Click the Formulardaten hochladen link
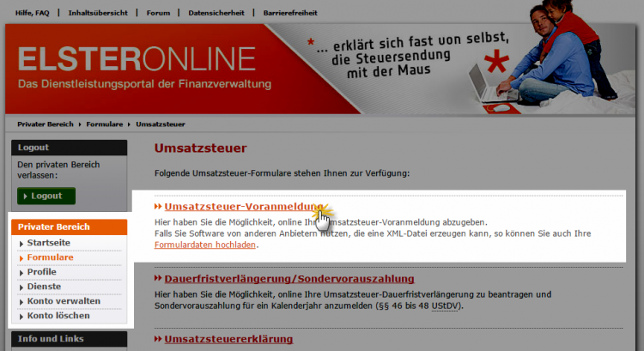Screen dimensions: 644x351 click(204, 245)
